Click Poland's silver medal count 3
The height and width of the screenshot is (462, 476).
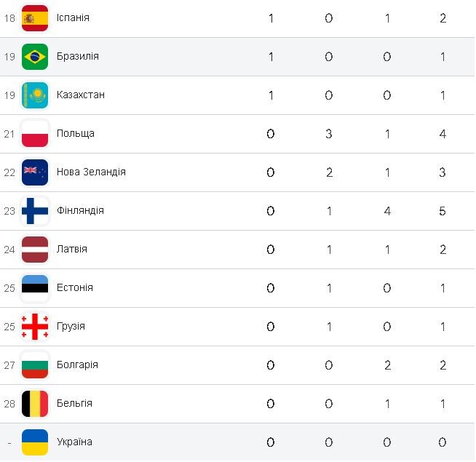click(329, 134)
